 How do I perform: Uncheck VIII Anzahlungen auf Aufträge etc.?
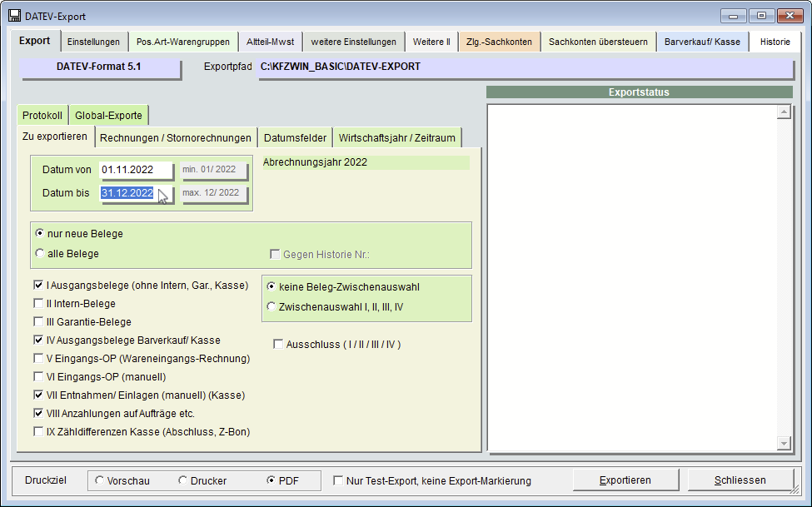pyautogui.click(x=38, y=413)
